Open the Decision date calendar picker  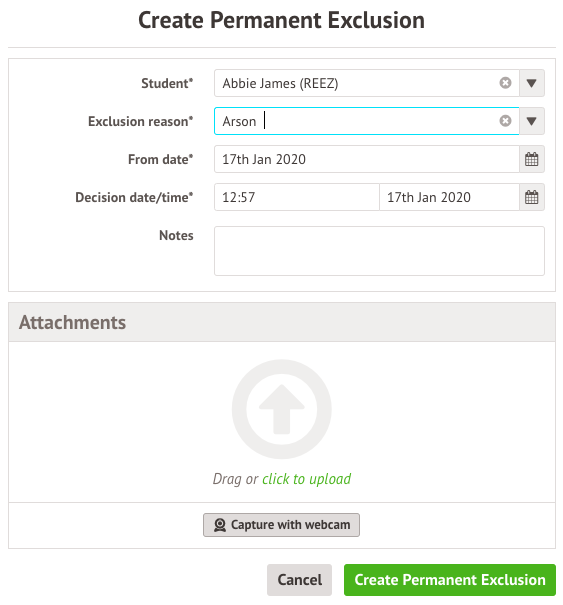(x=531, y=197)
